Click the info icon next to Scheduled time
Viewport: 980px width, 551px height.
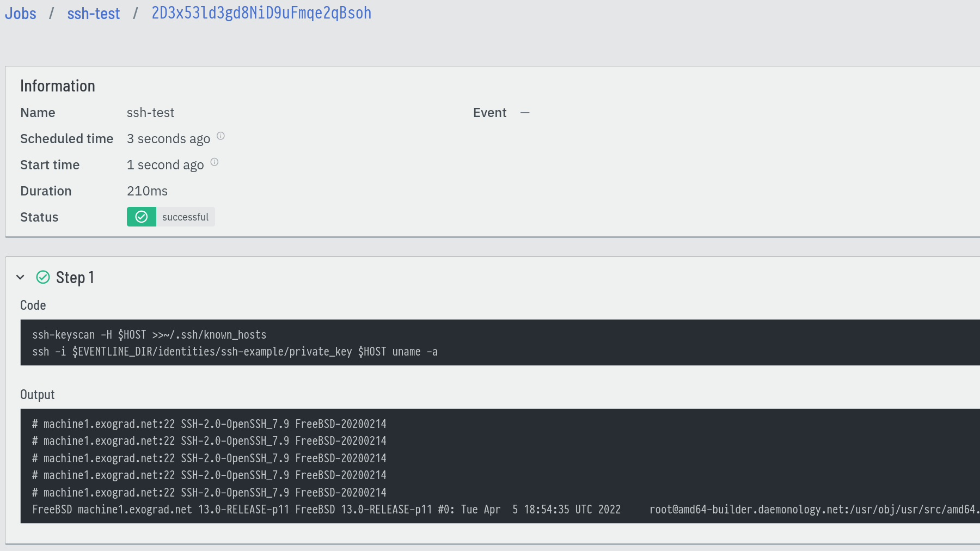click(220, 136)
